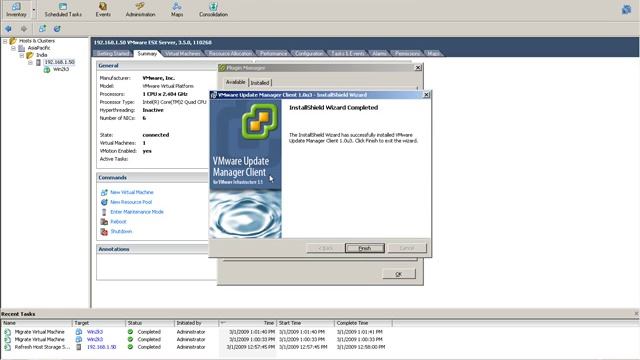640x360 pixels.
Task: Click the Annotations panel header
Action: pyautogui.click(x=157, y=249)
